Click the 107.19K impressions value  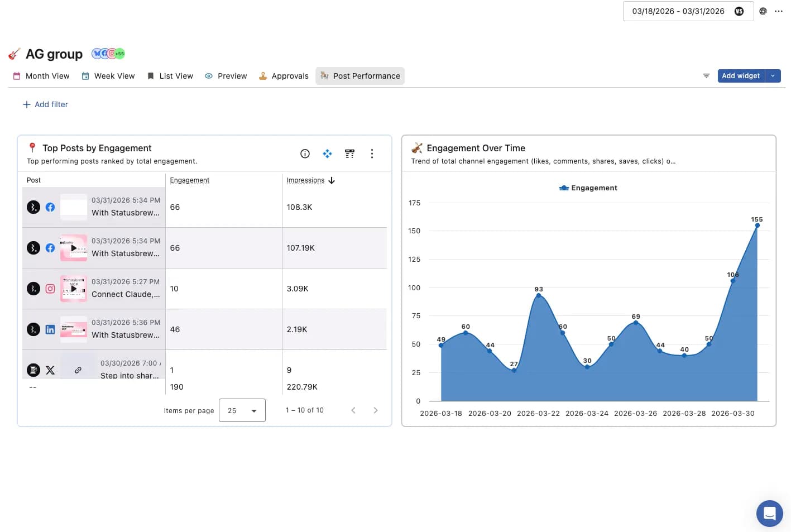coord(300,248)
